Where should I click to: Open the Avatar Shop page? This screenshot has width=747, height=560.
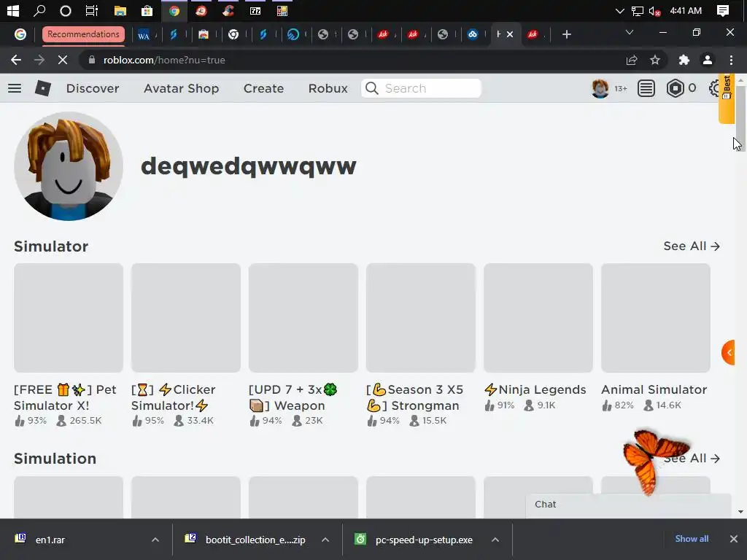click(x=182, y=88)
